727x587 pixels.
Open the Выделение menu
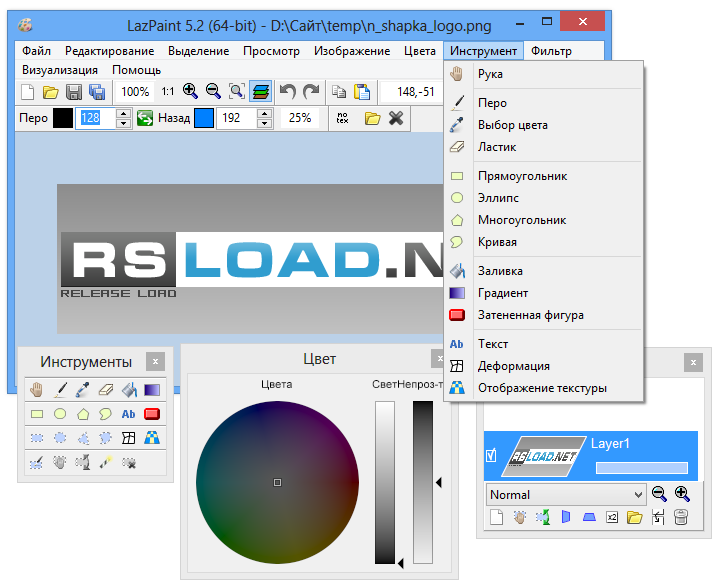pos(198,51)
